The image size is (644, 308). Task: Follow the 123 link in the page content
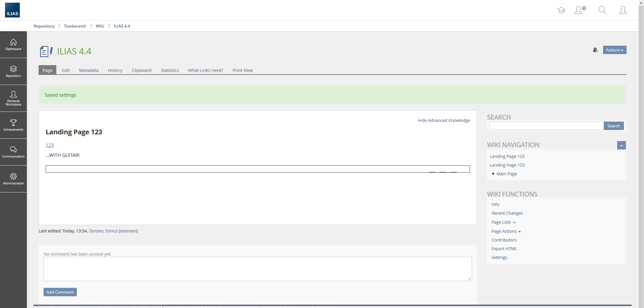[50, 145]
